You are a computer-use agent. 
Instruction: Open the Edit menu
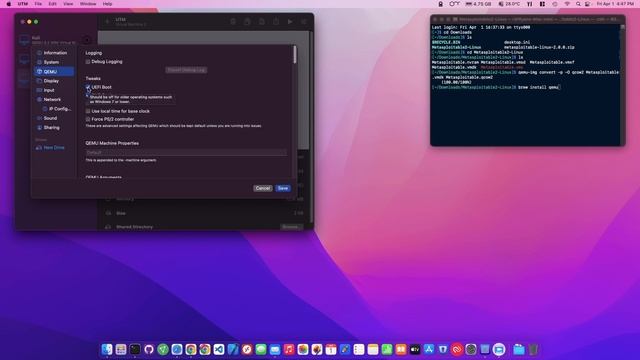click(52, 4)
